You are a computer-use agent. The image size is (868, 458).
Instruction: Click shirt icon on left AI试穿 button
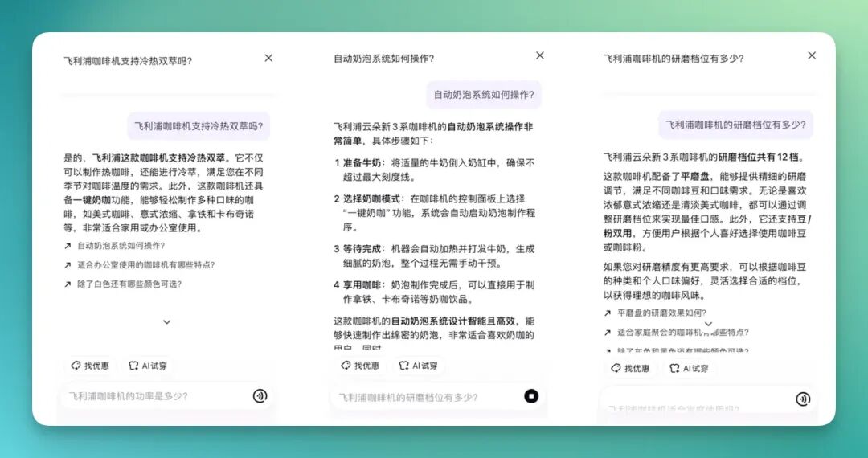[133, 366]
